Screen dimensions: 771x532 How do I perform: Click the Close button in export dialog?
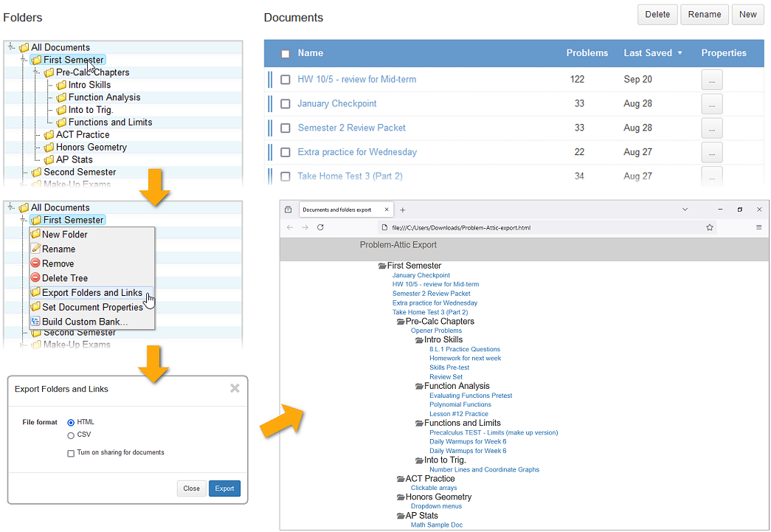coord(191,488)
